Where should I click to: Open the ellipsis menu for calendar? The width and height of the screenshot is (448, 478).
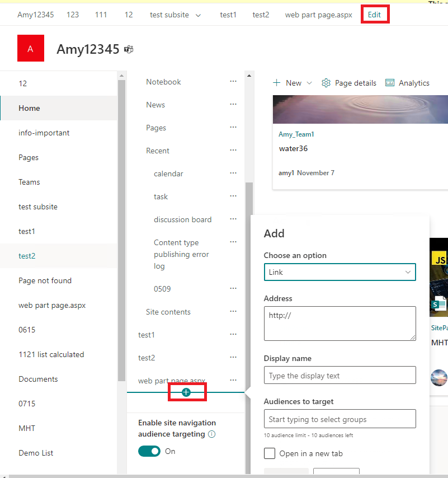(x=233, y=173)
